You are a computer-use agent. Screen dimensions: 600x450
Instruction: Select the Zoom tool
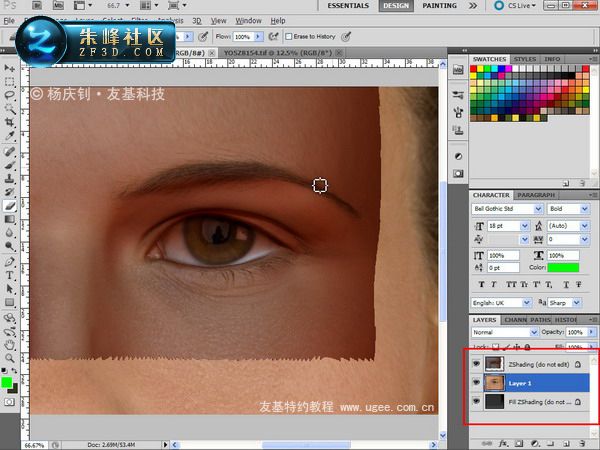(9, 359)
